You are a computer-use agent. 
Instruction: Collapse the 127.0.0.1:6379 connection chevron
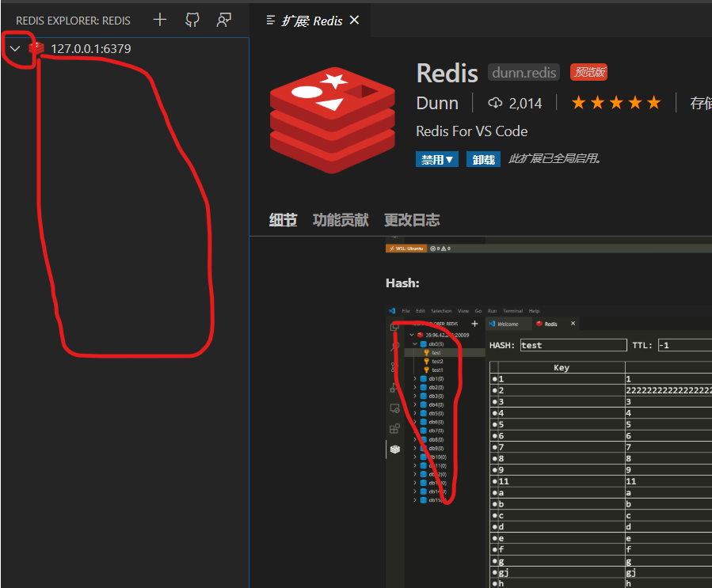click(15, 48)
